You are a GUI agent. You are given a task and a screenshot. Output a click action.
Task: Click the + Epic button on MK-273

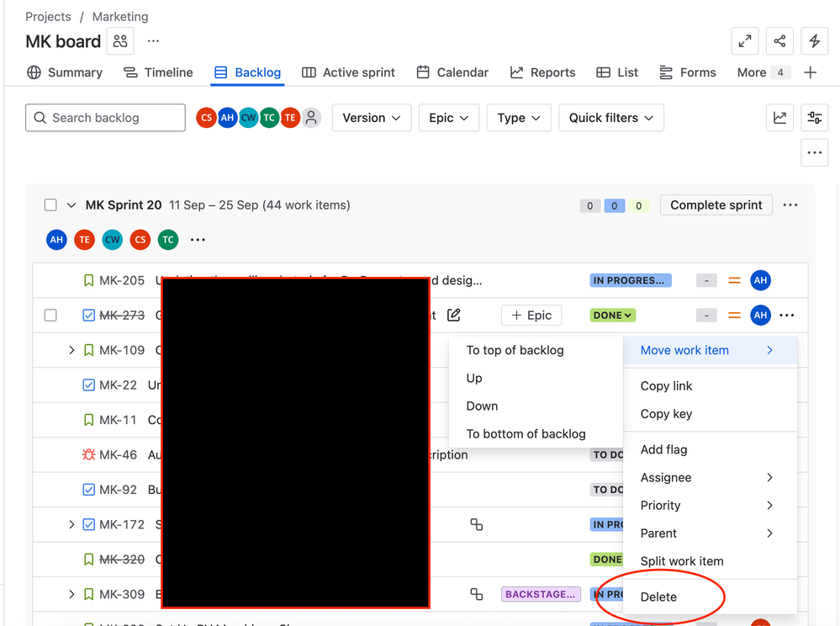[531, 316]
